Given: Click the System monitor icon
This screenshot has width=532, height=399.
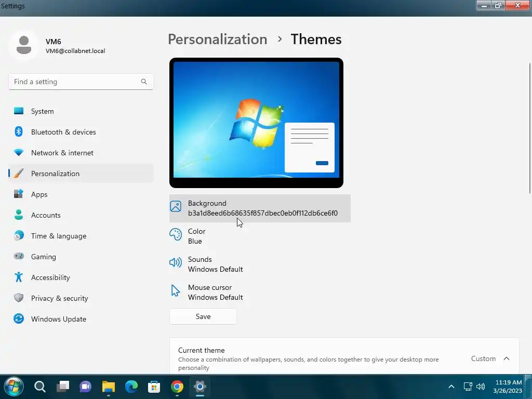Looking at the screenshot, I should point(19,111).
